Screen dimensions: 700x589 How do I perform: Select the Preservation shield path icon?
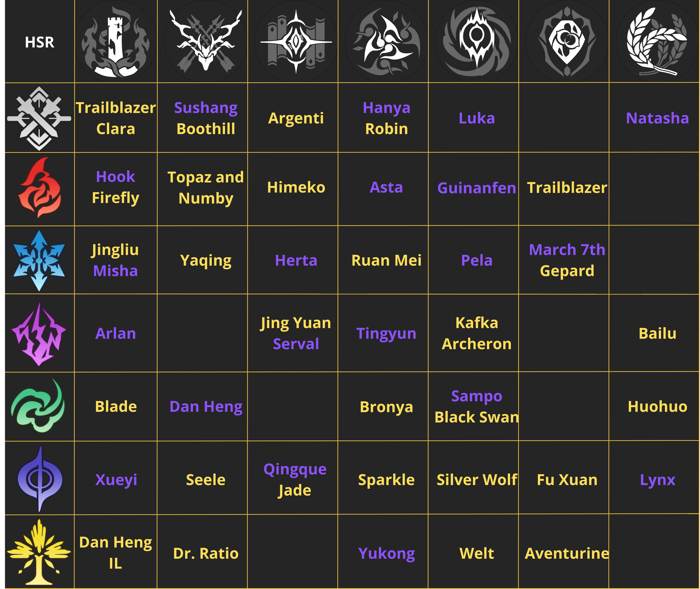pyautogui.click(x=567, y=42)
